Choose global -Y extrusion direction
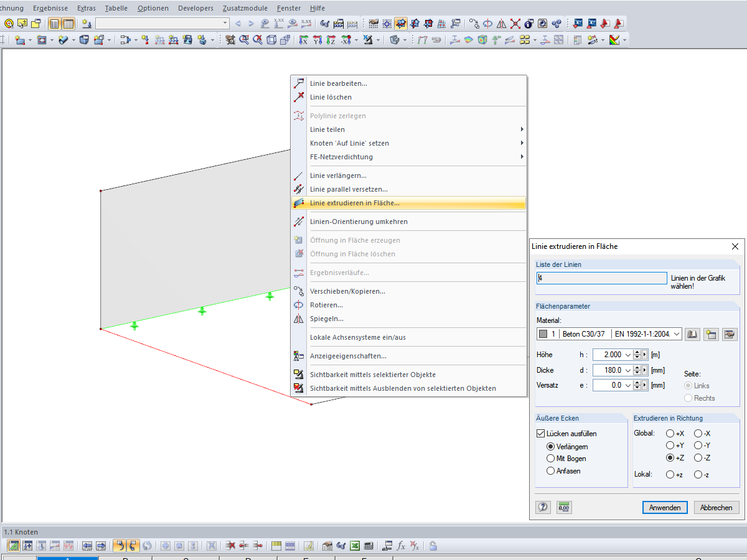 698,446
